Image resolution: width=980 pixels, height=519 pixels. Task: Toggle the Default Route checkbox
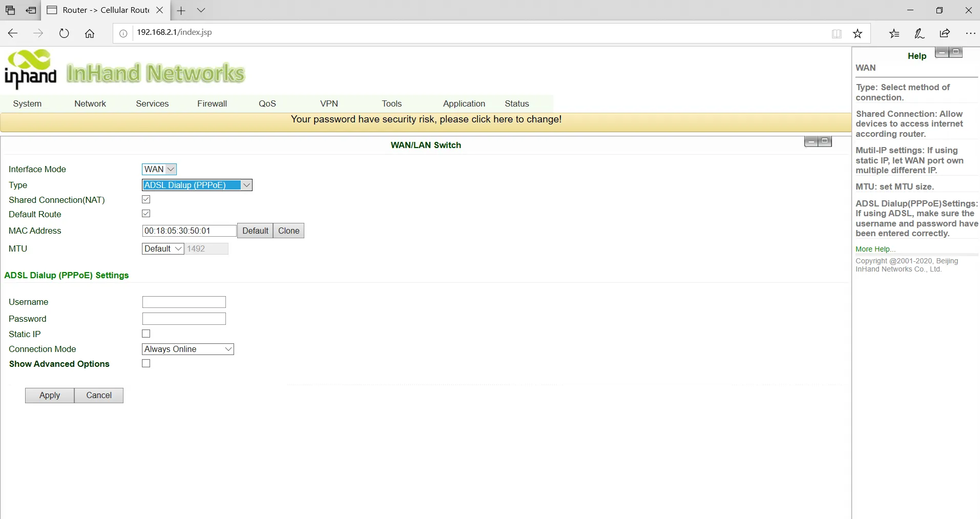coord(146,214)
